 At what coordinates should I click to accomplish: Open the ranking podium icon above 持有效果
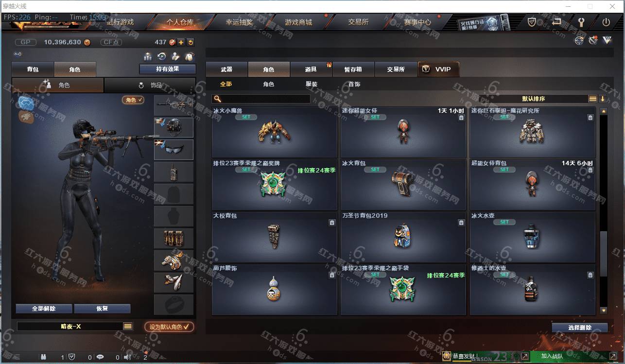coord(148,56)
